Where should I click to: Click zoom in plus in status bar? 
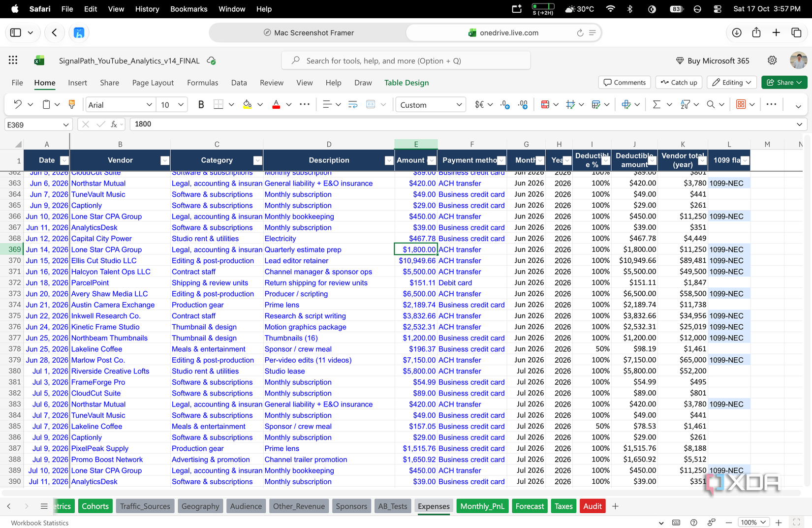[779, 523]
